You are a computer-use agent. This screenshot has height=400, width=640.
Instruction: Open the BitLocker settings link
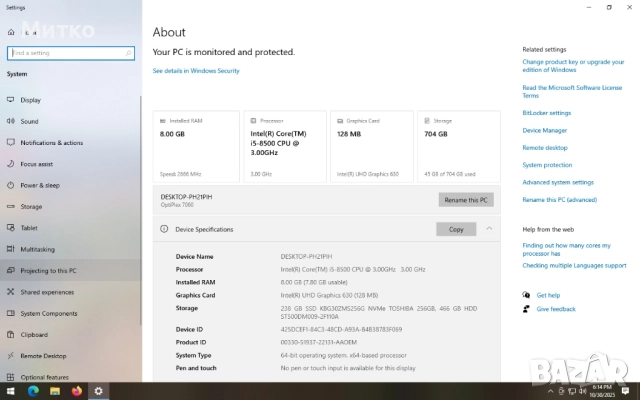pyautogui.click(x=546, y=113)
